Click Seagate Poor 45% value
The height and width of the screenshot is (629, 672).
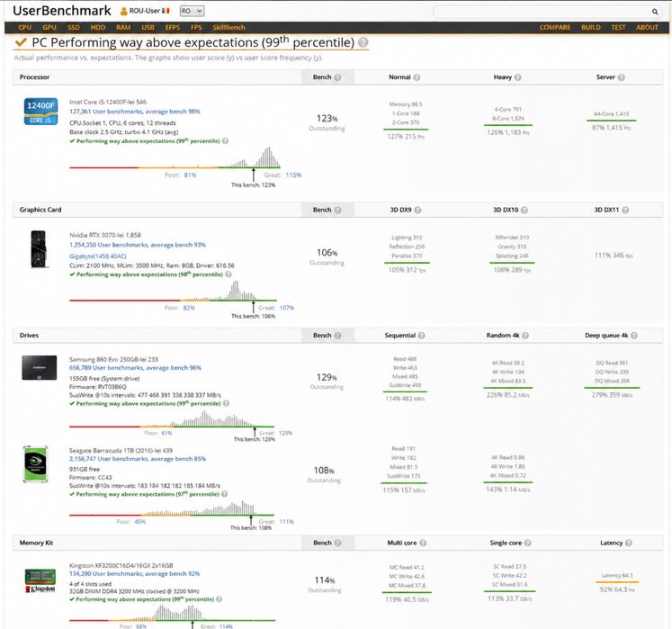[140, 522]
